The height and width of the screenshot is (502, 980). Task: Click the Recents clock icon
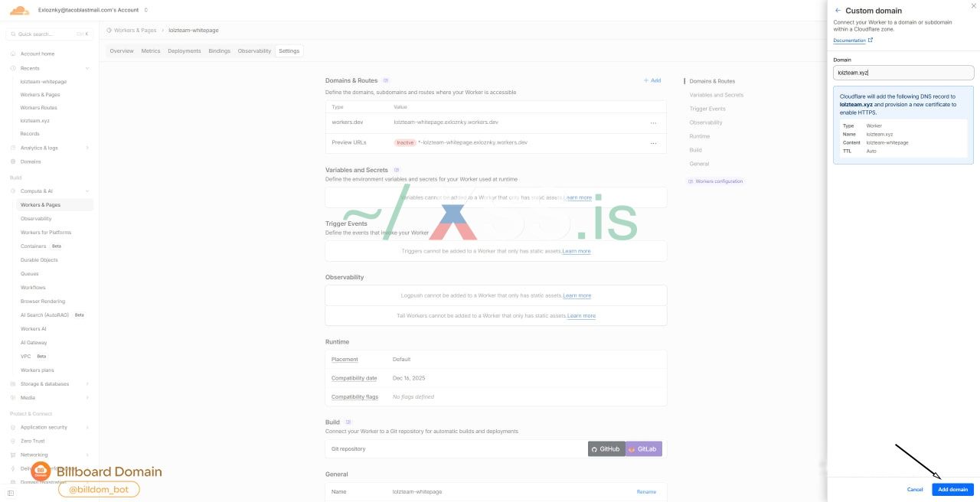13,68
